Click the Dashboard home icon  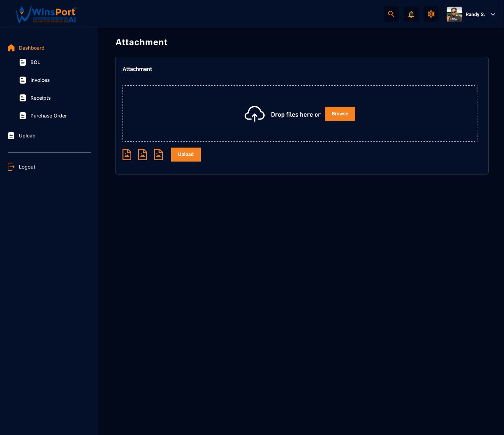(x=11, y=48)
